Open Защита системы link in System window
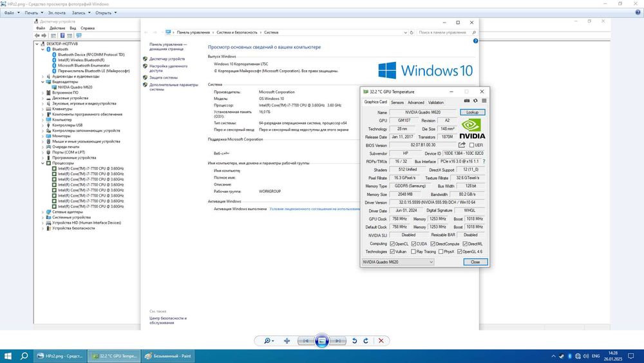644x363 pixels. tap(164, 78)
